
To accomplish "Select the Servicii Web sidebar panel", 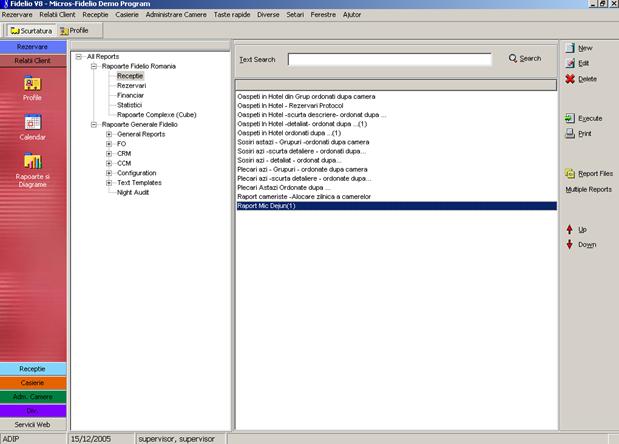I will click(33, 425).
